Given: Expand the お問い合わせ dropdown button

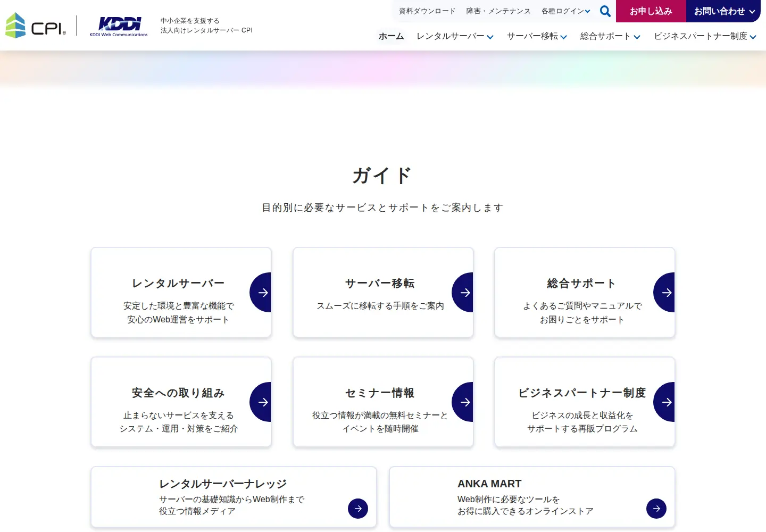Looking at the screenshot, I should [x=723, y=11].
